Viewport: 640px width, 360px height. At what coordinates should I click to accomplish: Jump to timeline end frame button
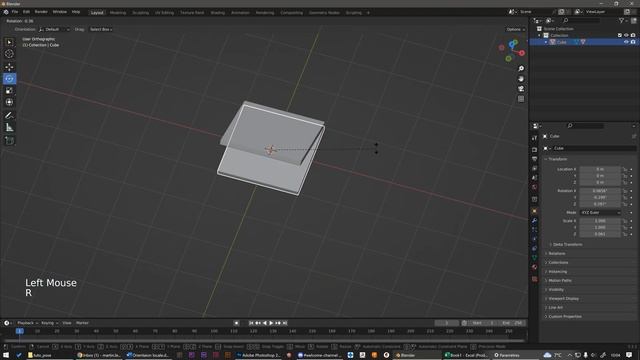285,323
